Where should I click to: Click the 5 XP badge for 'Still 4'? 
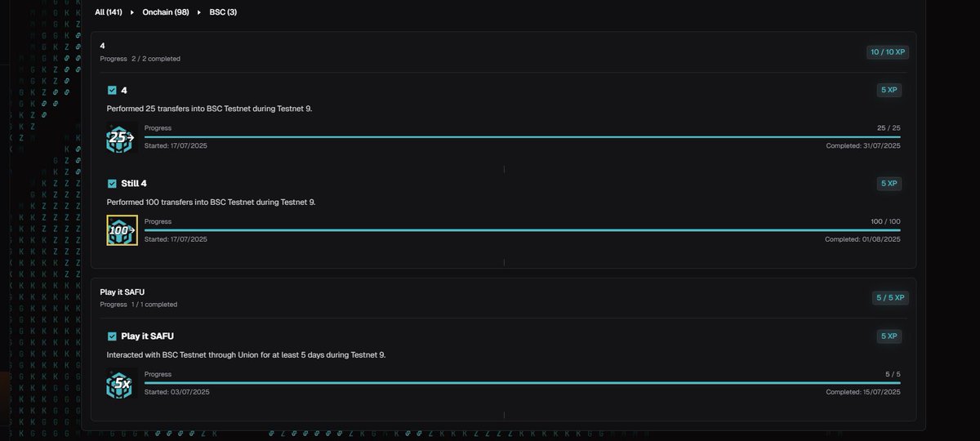click(889, 184)
